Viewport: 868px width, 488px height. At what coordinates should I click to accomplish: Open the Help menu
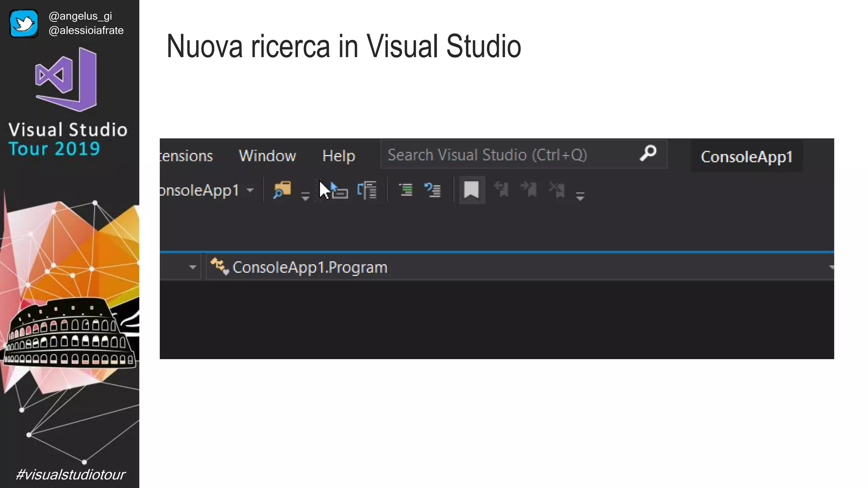[339, 156]
